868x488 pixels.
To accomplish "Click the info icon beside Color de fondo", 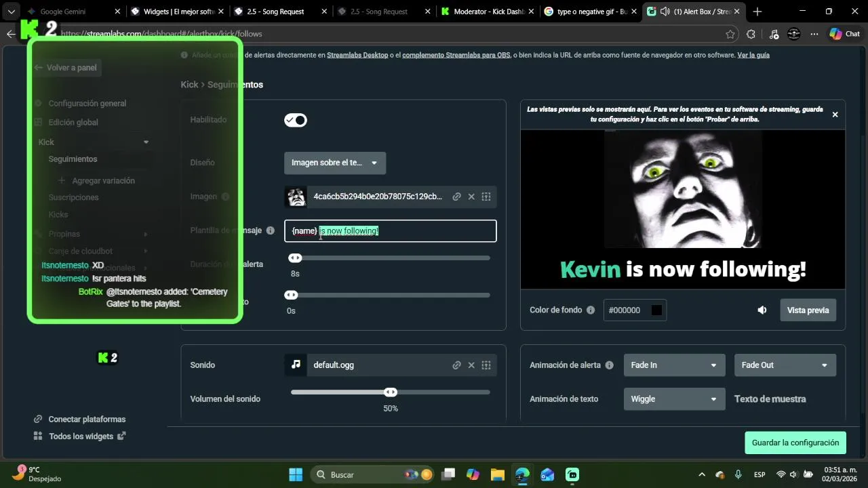I will point(591,310).
